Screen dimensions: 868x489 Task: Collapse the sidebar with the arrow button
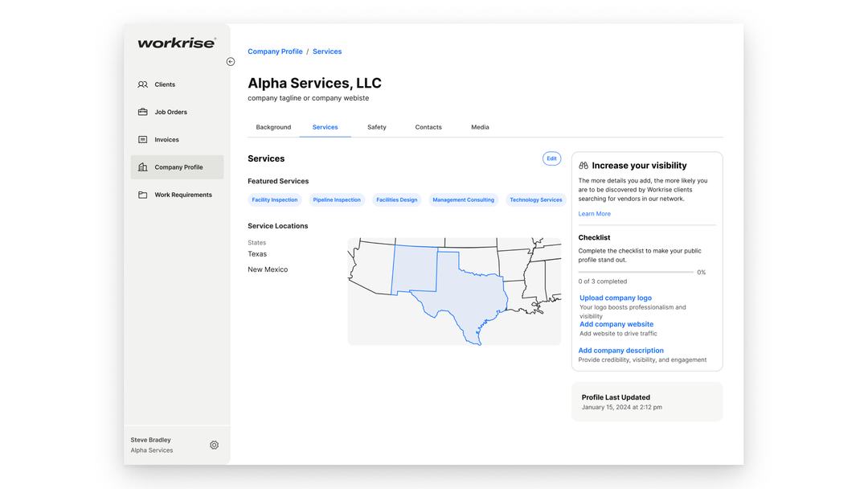point(231,62)
